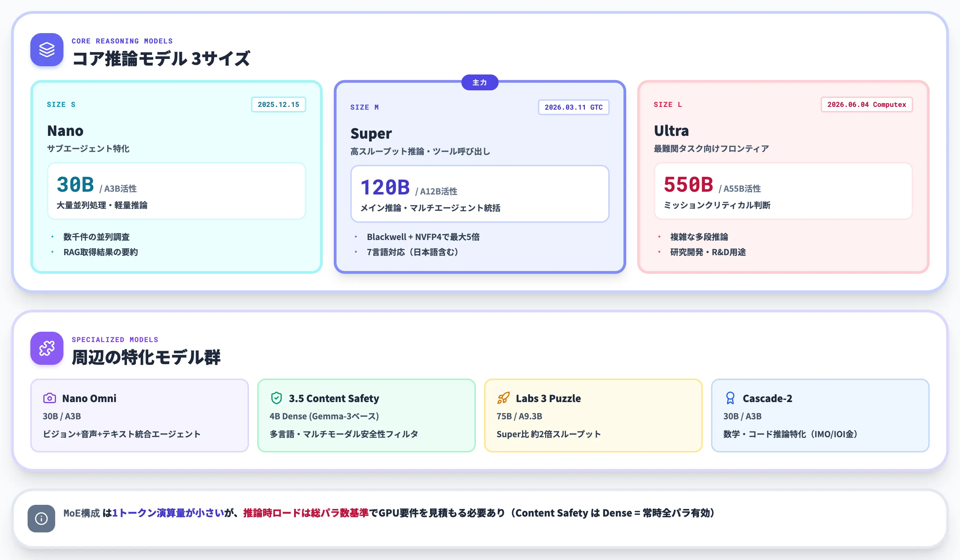Click ミッションクリティカル判断 text
The width and height of the screenshot is (960, 560).
717,205
